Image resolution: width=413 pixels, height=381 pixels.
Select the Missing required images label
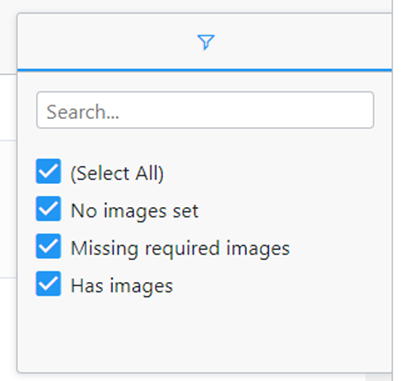pyautogui.click(x=180, y=249)
